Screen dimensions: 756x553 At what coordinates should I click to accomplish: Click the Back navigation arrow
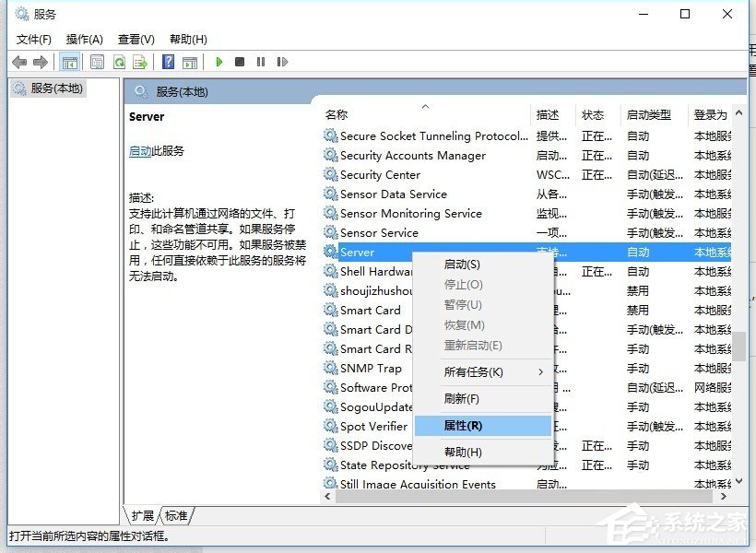20,62
